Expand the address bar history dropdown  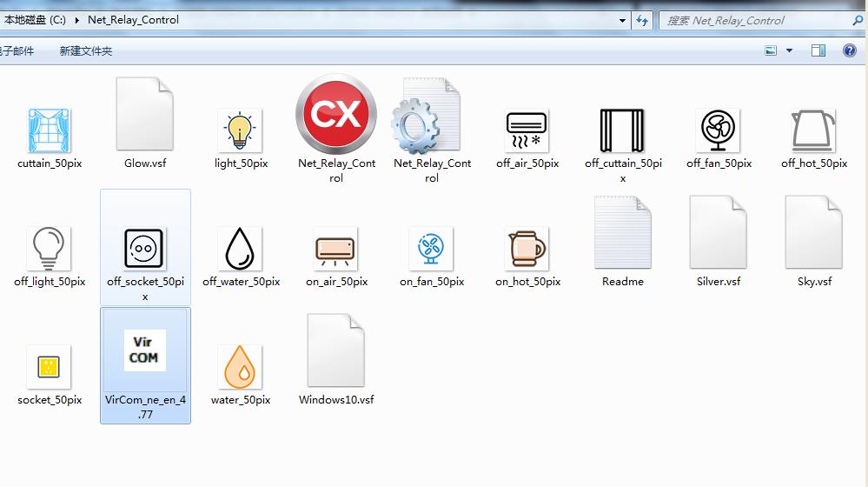pyautogui.click(x=622, y=20)
